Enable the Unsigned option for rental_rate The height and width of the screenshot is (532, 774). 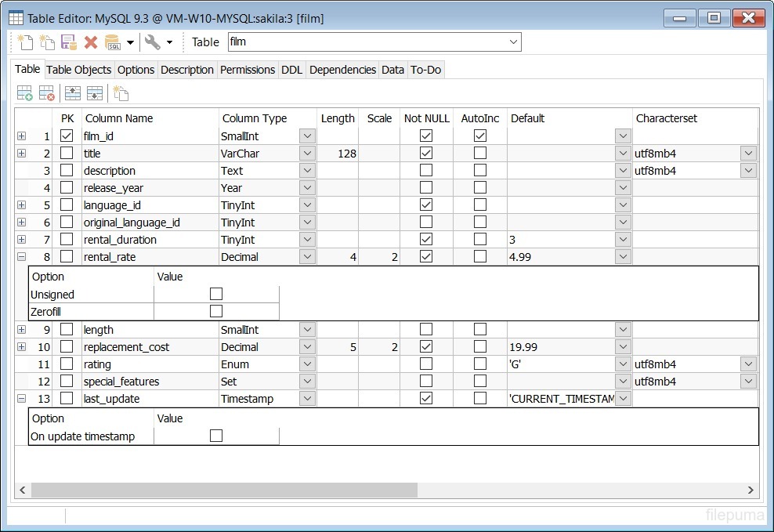pos(216,294)
